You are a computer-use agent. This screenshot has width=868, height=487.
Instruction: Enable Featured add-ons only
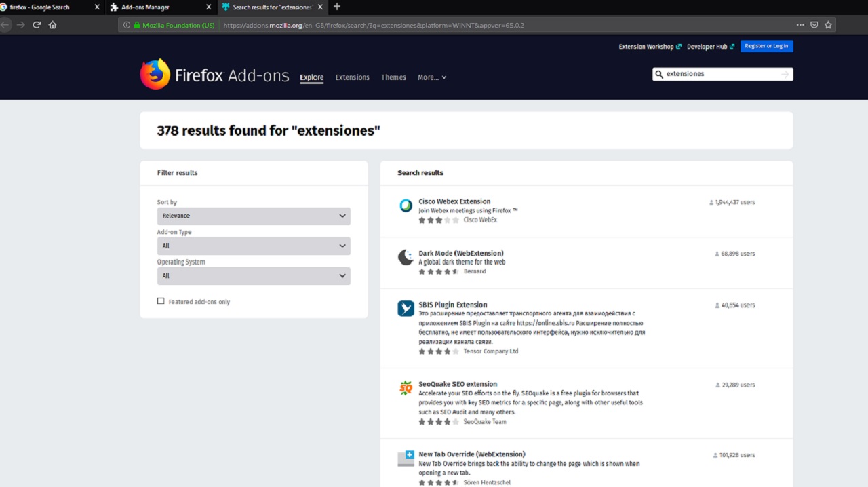pyautogui.click(x=160, y=300)
